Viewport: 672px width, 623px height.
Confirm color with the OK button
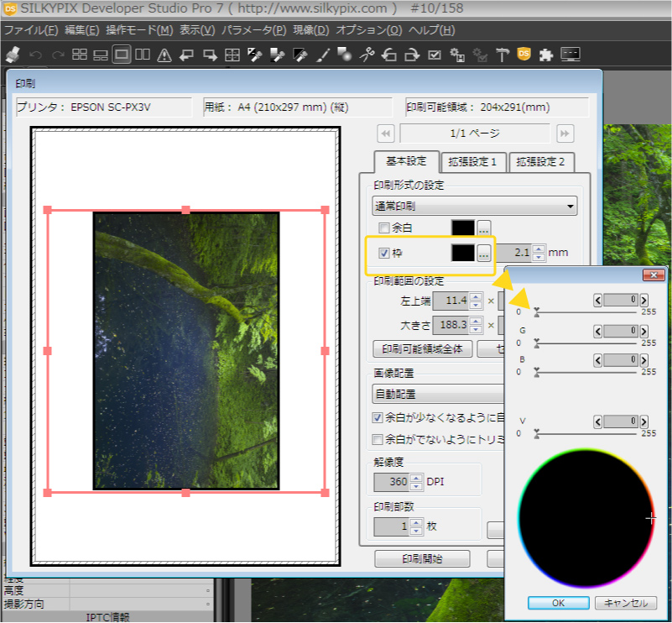click(x=559, y=603)
